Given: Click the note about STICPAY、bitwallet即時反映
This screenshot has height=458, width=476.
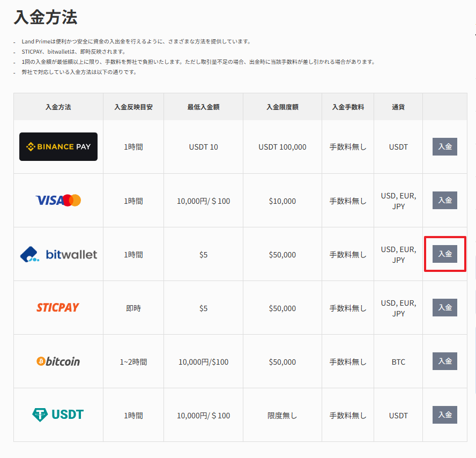Looking at the screenshot, I should pyautogui.click(x=73, y=51).
